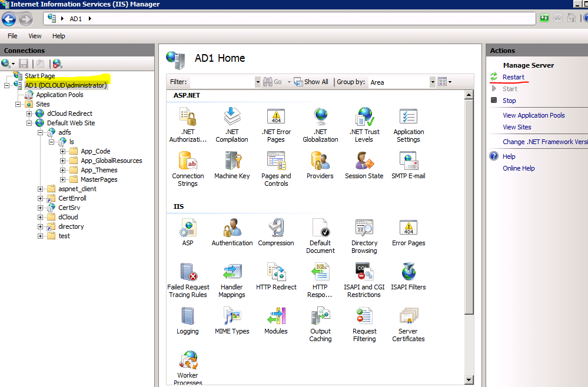The height and width of the screenshot is (387, 588).
Task: Open the View menu
Action: click(35, 36)
